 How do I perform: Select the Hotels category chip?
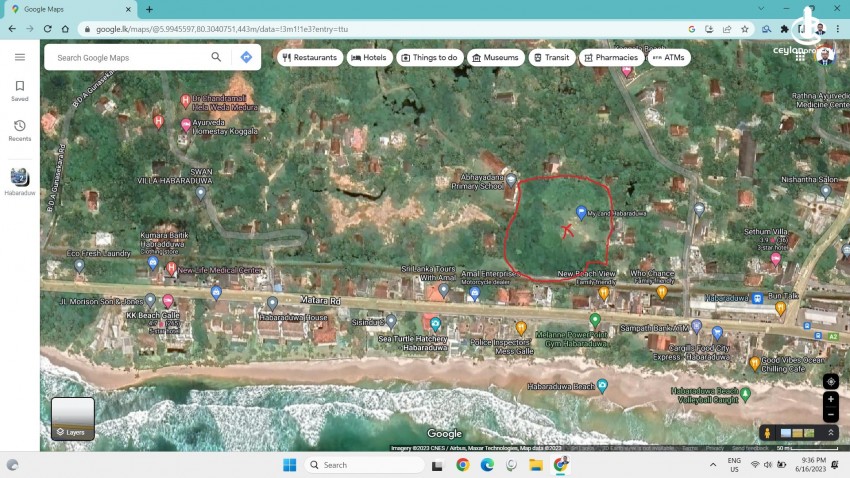(369, 58)
